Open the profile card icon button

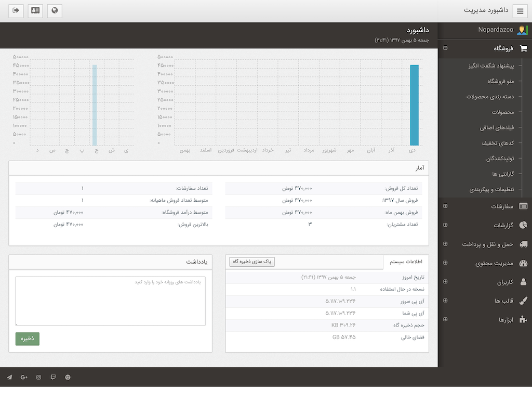[35, 10]
